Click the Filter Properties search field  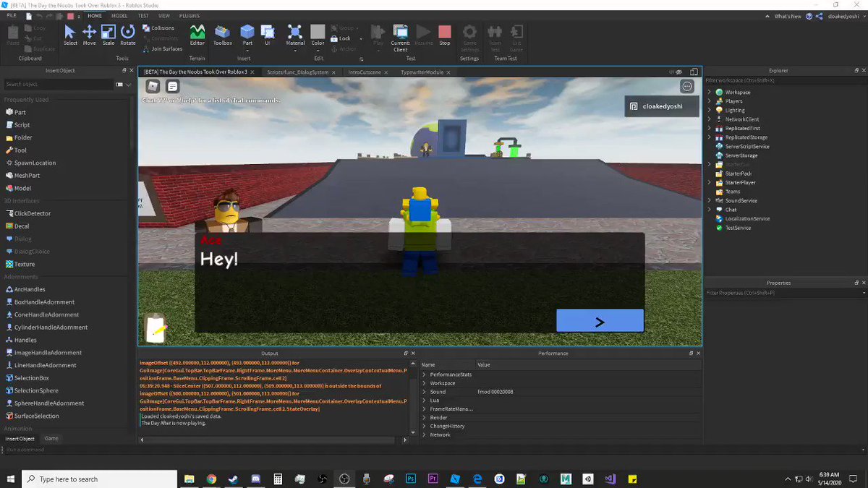click(x=785, y=293)
